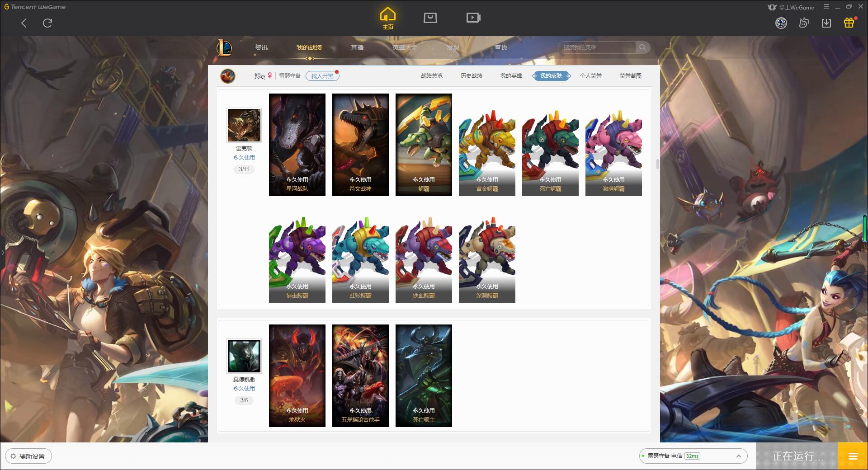Click the 永久使用 label under 莫德凯撒

(x=244, y=389)
